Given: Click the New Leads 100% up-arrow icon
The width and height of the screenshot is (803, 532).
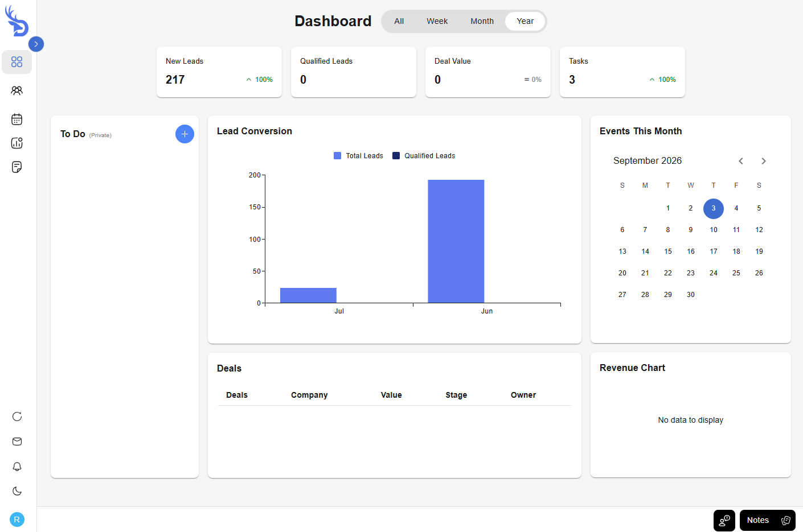Looking at the screenshot, I should [x=249, y=80].
